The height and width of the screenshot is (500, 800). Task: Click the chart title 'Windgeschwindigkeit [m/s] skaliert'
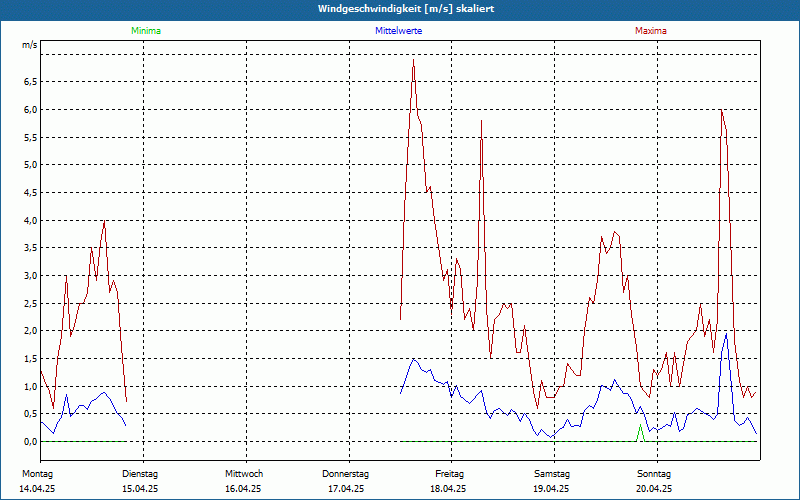(x=406, y=9)
